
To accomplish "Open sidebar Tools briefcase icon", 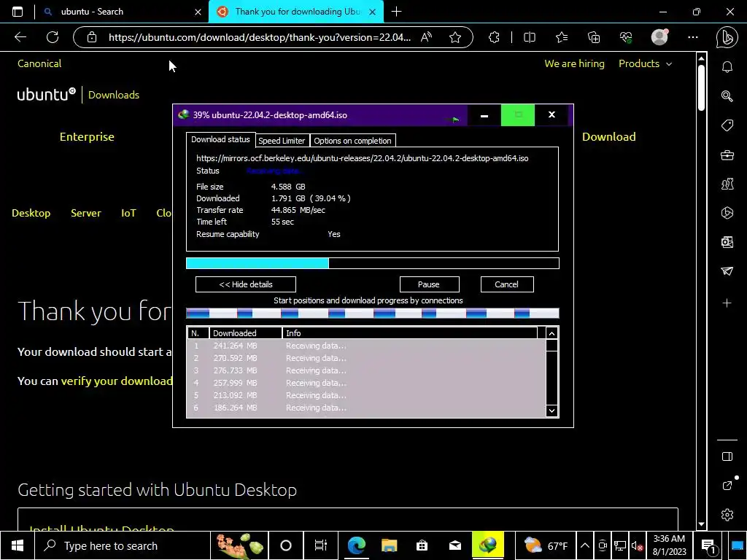I will (x=727, y=155).
